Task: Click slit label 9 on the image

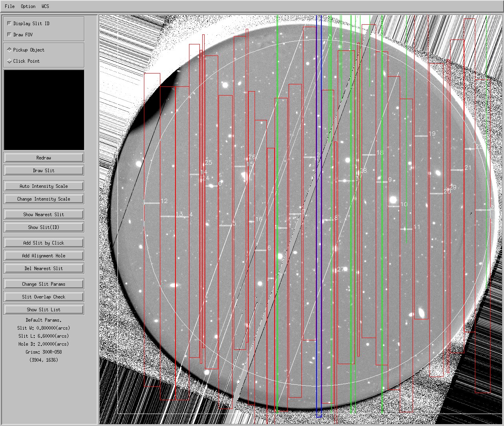Action: pyautogui.click(x=390, y=180)
